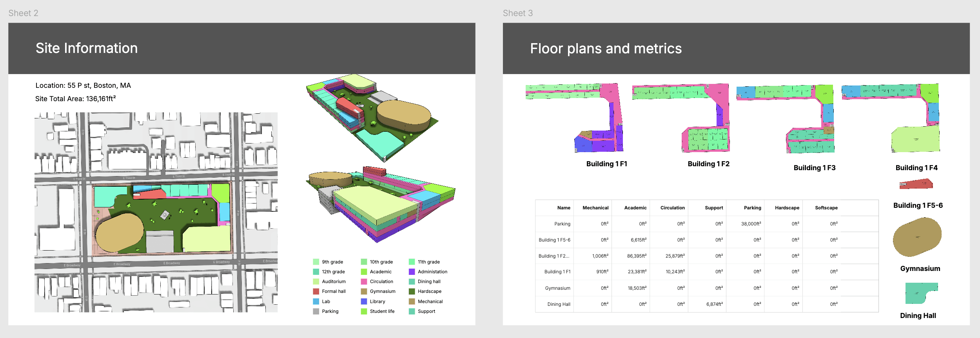The image size is (980, 338).
Task: Click the Name column header in table
Action: tap(564, 208)
